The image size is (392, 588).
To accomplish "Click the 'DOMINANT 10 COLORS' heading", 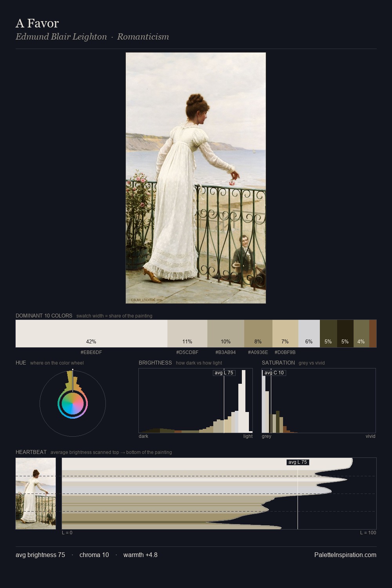I will click(x=44, y=316).
